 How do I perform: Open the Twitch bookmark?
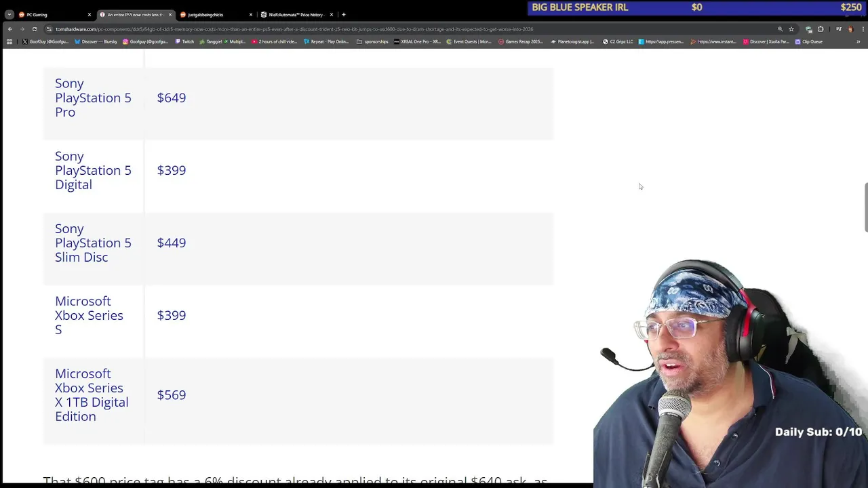(184, 41)
